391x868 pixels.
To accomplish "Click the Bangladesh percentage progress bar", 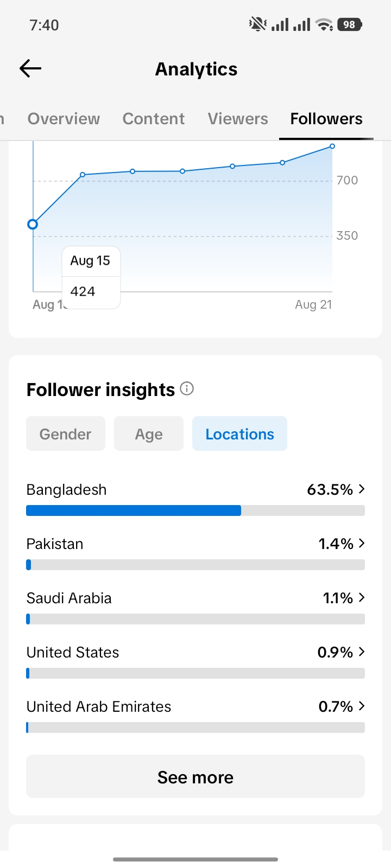I will pyautogui.click(x=195, y=510).
